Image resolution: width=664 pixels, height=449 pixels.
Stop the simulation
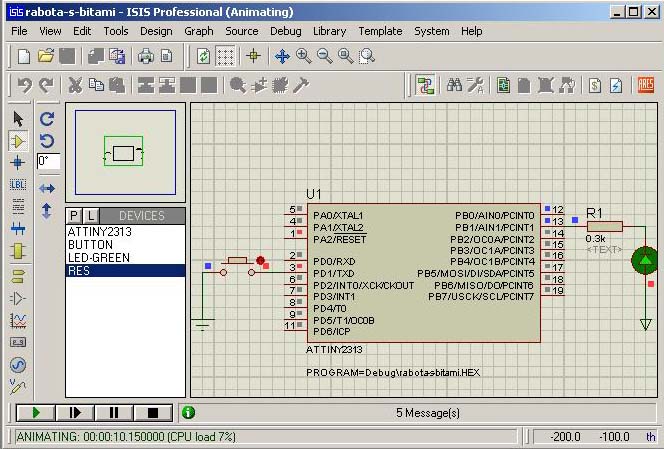pyautogui.click(x=153, y=412)
